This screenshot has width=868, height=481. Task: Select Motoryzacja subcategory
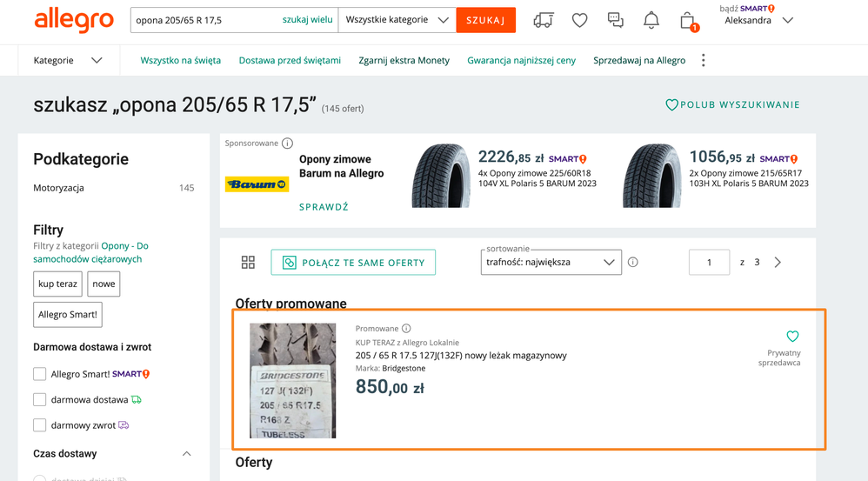[x=58, y=188]
